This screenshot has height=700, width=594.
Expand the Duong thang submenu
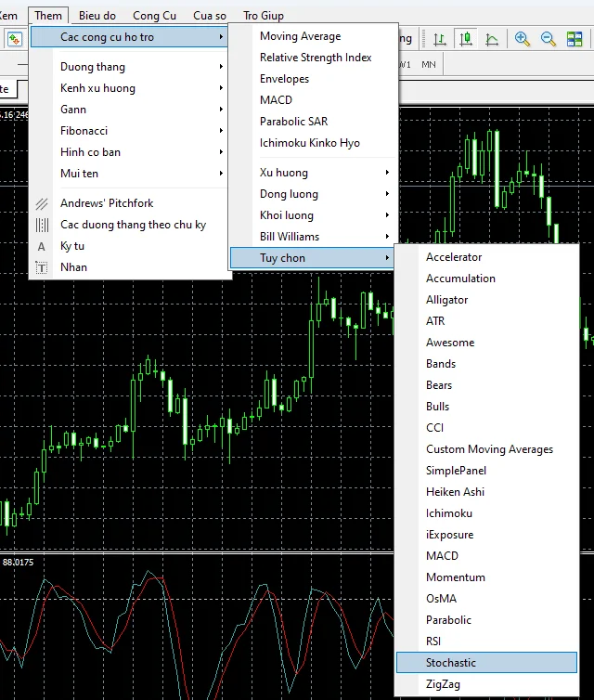pos(129,67)
